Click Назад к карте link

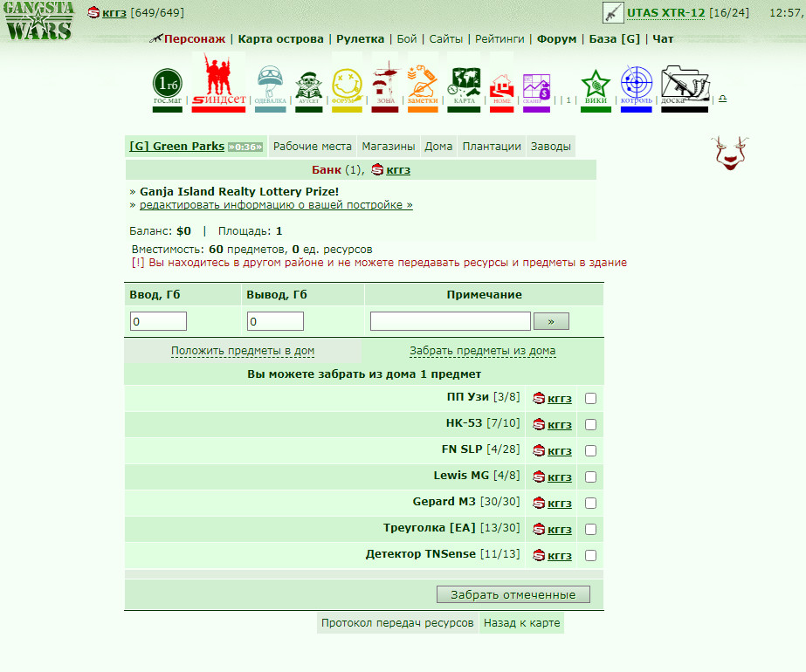(x=521, y=622)
